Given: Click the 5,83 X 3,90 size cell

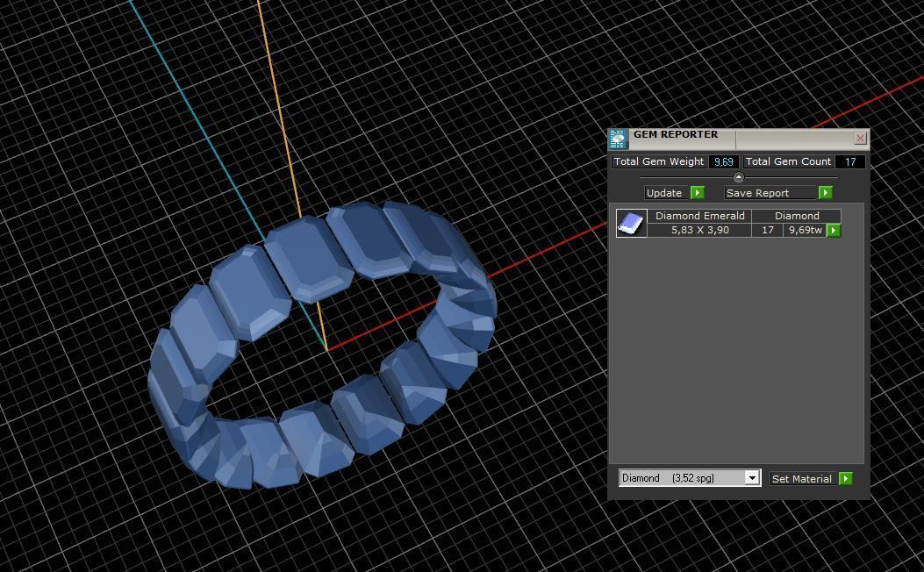Looking at the screenshot, I should [x=699, y=231].
